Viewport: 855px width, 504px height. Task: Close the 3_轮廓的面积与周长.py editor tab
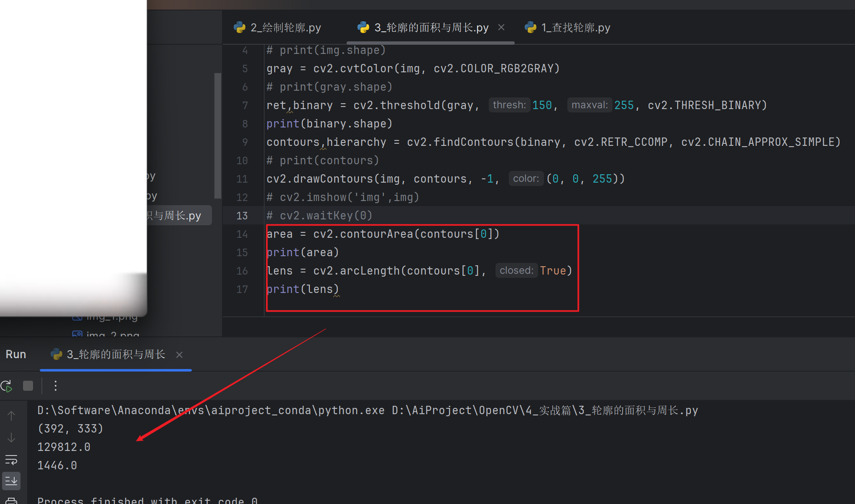click(501, 28)
